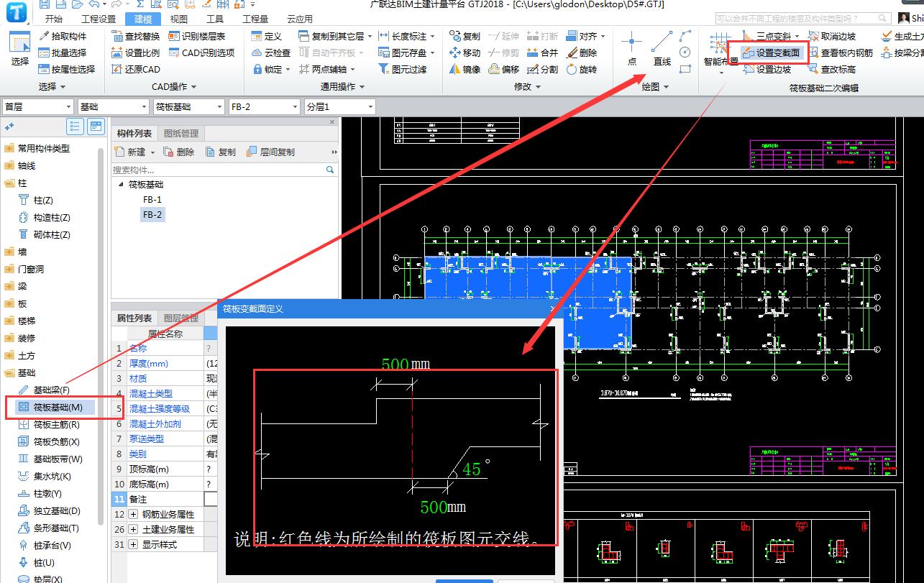Select the rectangle draw tool icon
This screenshot has height=583, width=924.
coord(685,69)
